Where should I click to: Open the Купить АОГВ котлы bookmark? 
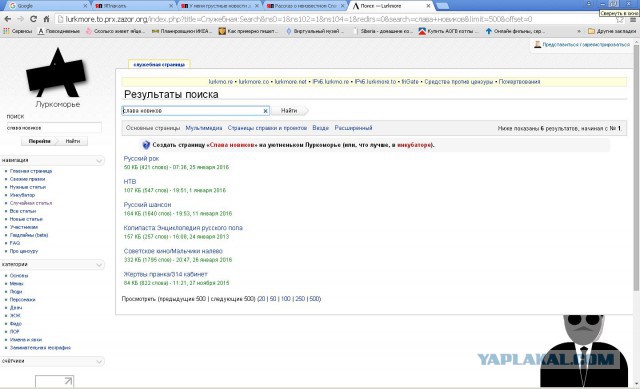(x=449, y=31)
